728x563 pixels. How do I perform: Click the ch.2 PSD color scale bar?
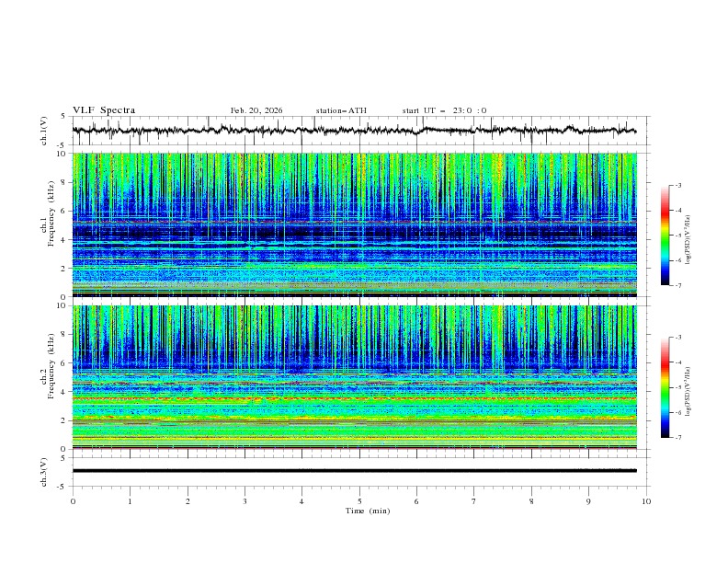pos(665,387)
